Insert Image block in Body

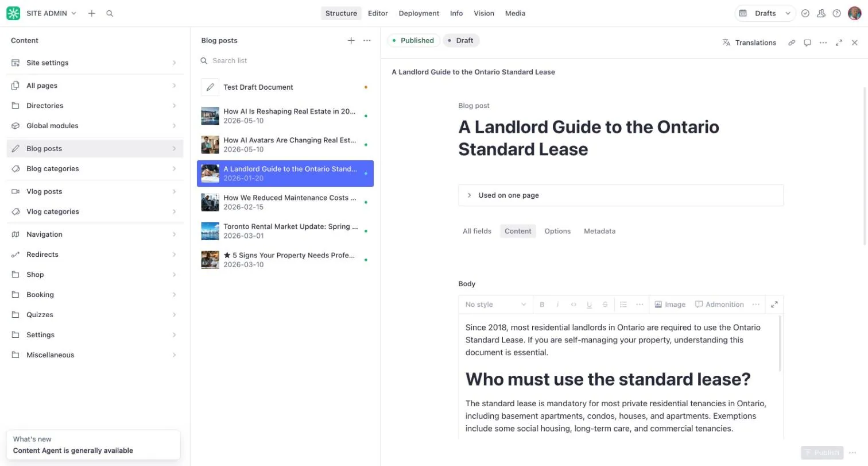click(x=670, y=305)
